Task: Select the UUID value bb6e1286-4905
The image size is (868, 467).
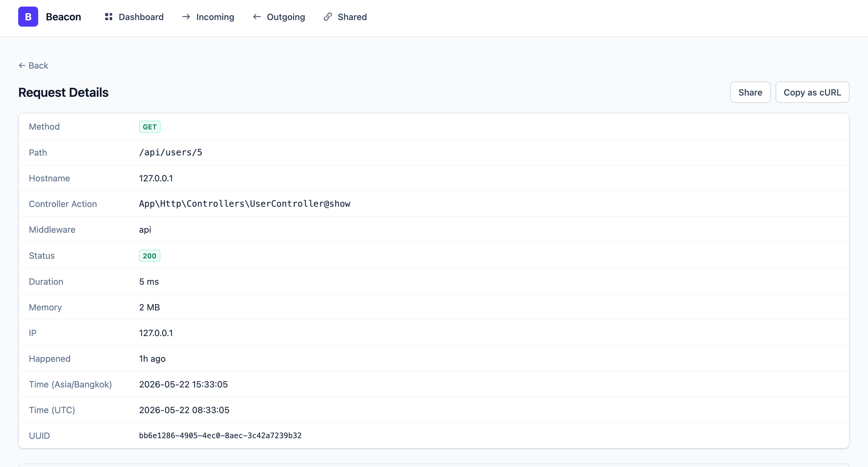Action: click(x=220, y=436)
